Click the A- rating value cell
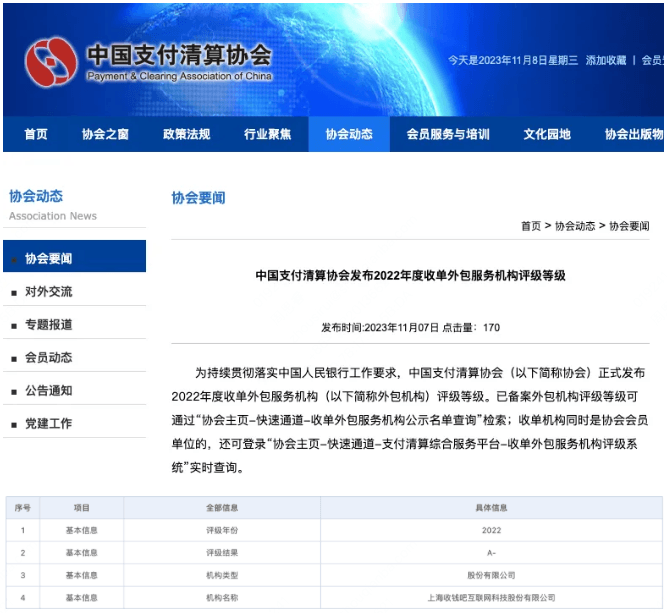 (491, 553)
